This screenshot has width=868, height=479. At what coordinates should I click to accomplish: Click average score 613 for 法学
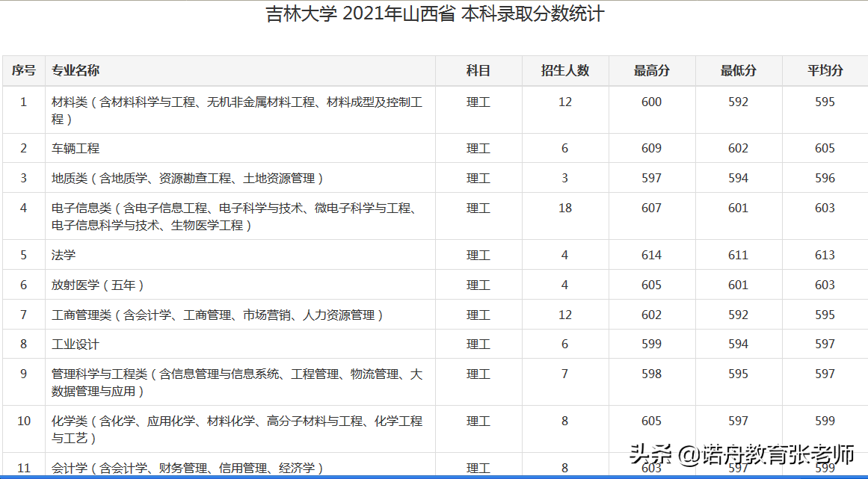point(825,255)
